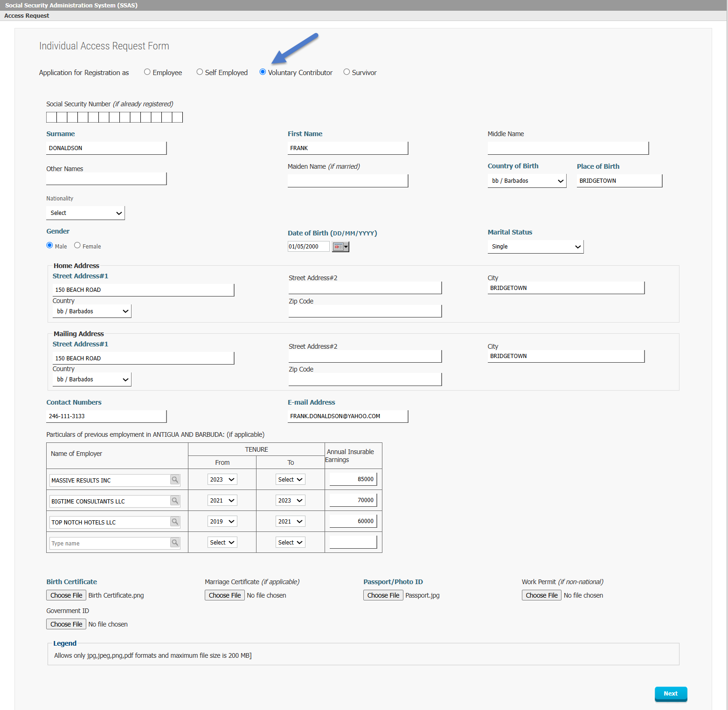
Task: Click the Maiden Name input field
Action: click(x=348, y=181)
